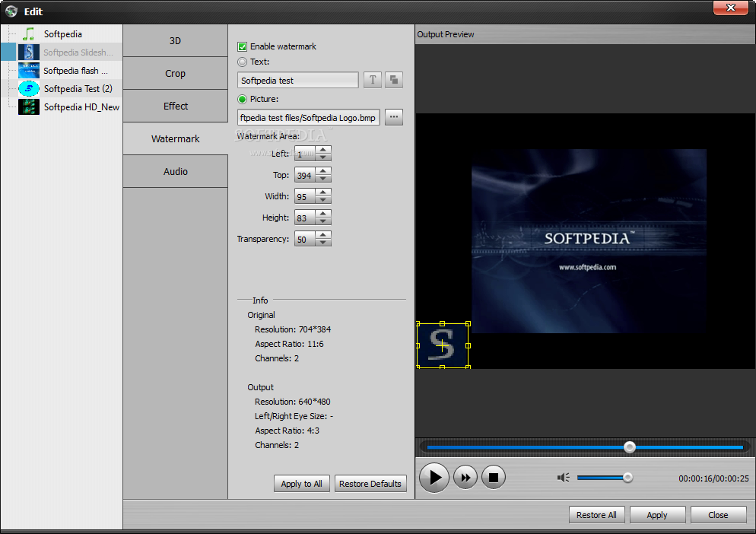Increase the Transparency value with up arrow
This screenshot has height=534, width=756.
pyautogui.click(x=323, y=234)
